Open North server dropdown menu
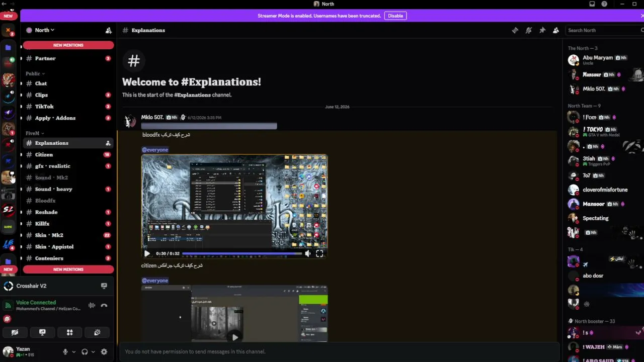The image size is (644, 362). pyautogui.click(x=44, y=30)
